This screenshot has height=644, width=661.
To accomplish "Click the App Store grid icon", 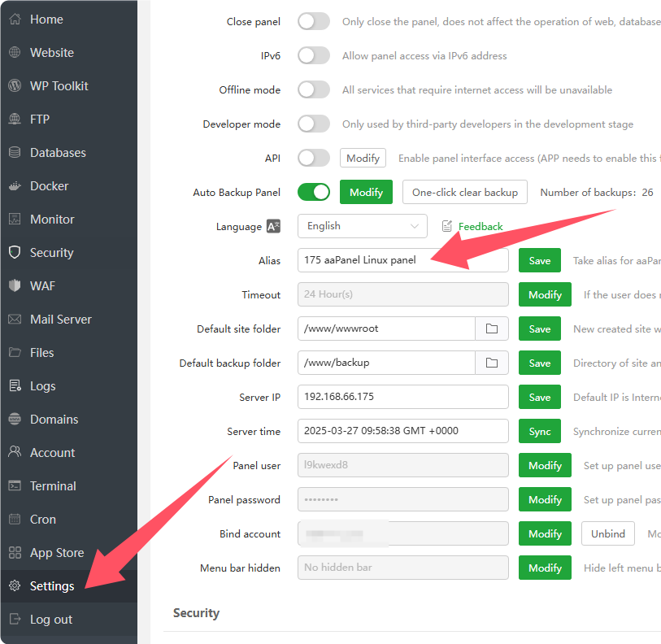I will (15, 552).
